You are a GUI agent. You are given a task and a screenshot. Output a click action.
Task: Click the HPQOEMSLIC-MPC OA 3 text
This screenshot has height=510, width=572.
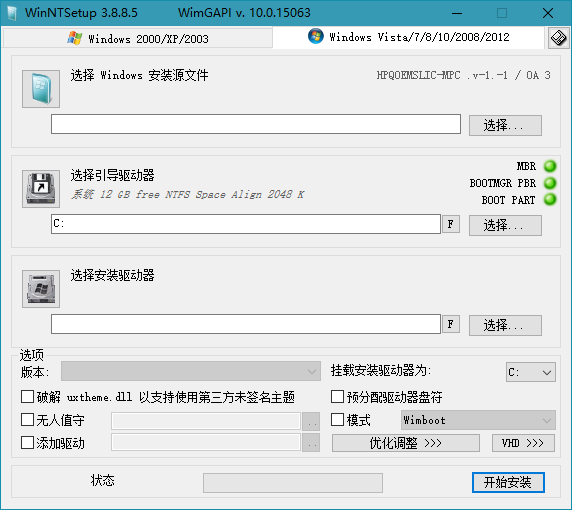pyautogui.click(x=463, y=75)
